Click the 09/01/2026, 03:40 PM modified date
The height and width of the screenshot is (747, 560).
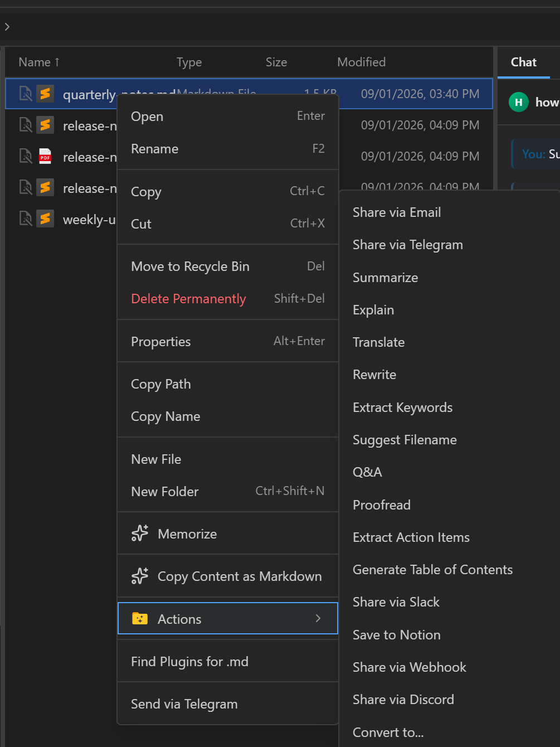pyautogui.click(x=420, y=94)
